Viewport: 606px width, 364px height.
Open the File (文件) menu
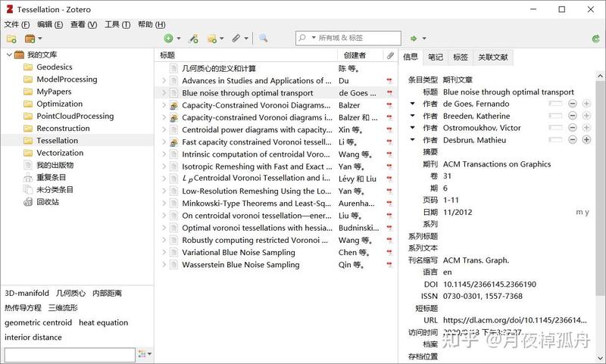17,24
